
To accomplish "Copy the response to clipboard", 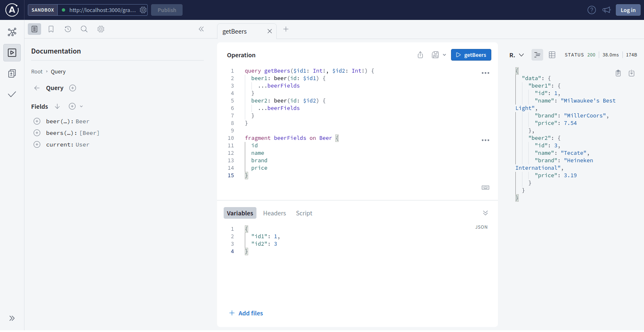I will pos(618,73).
